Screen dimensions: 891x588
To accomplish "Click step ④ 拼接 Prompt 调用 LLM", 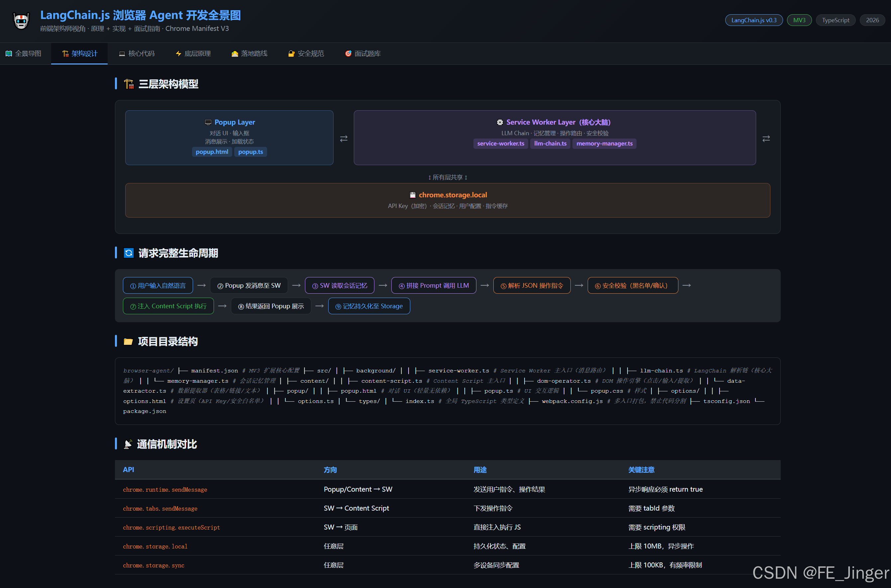I will (434, 285).
